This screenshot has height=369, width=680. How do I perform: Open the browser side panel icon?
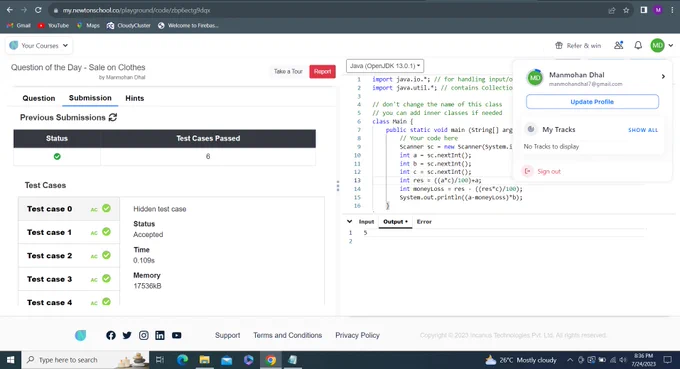(x=644, y=10)
